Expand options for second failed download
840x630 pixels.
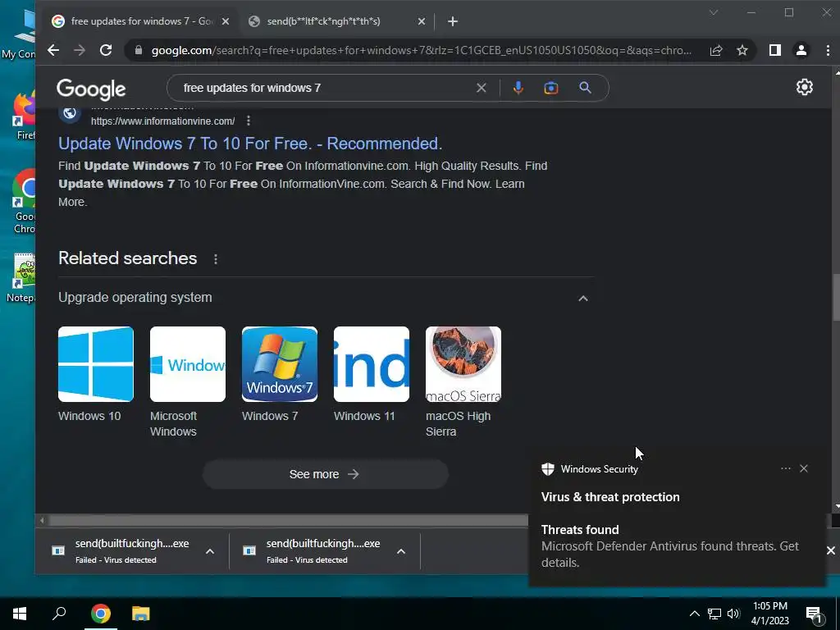coord(400,551)
